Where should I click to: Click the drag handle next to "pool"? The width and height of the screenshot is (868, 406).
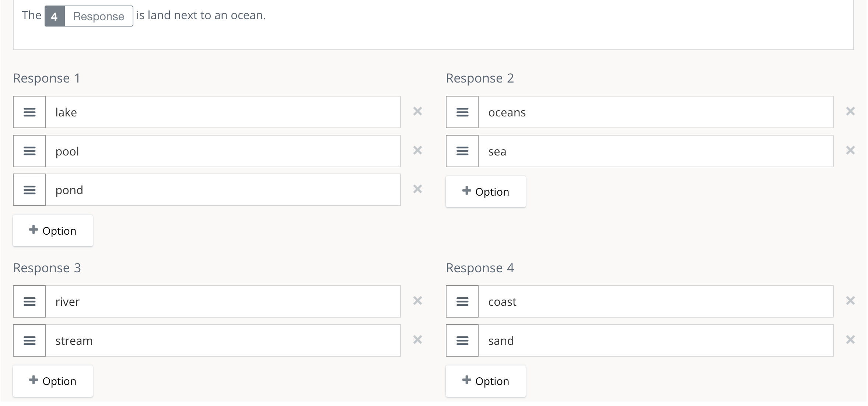(29, 151)
